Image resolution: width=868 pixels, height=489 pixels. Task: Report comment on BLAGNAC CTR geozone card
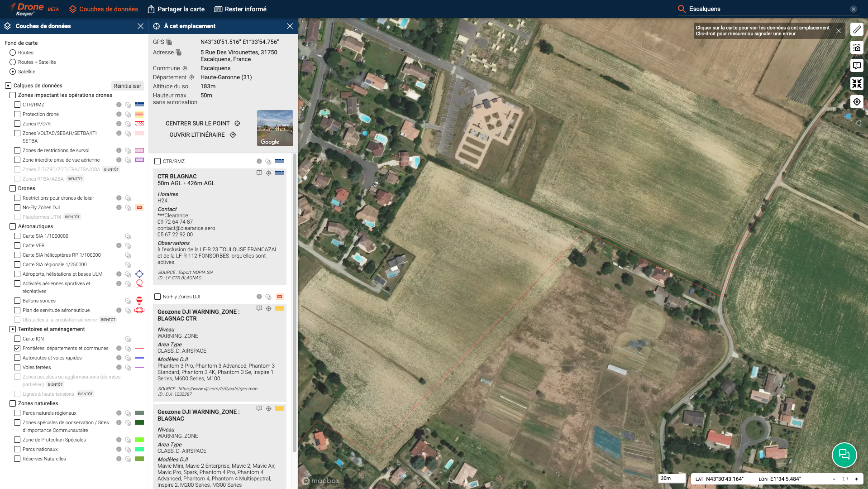259,308
